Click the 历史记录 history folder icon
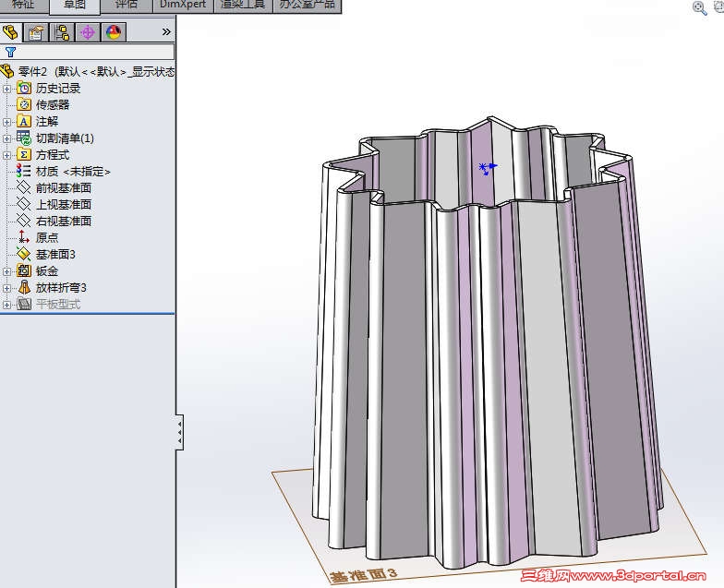Image resolution: width=724 pixels, height=588 pixels. coord(24,89)
